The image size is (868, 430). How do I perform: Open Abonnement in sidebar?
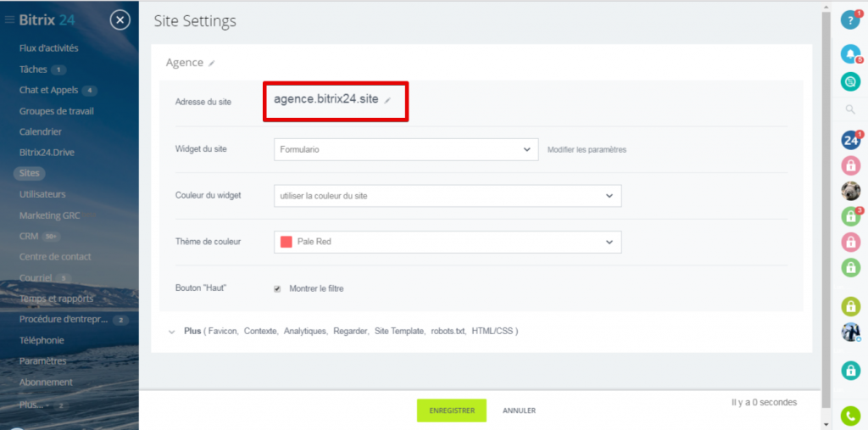(46, 383)
